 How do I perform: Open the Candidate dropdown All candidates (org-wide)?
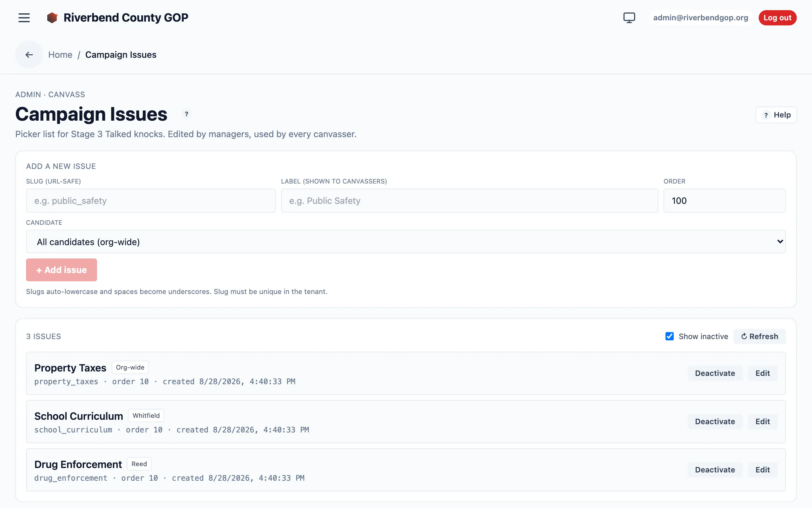[406, 242]
